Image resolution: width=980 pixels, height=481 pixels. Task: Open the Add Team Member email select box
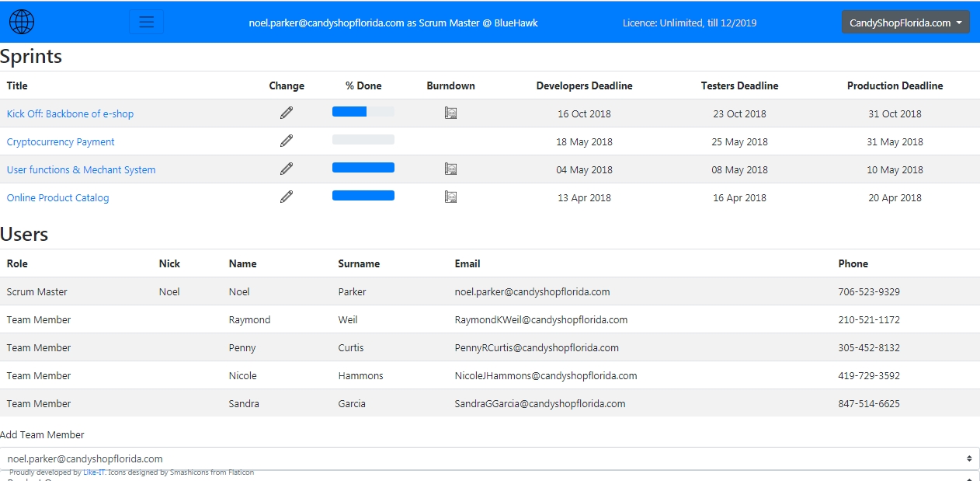click(490, 458)
